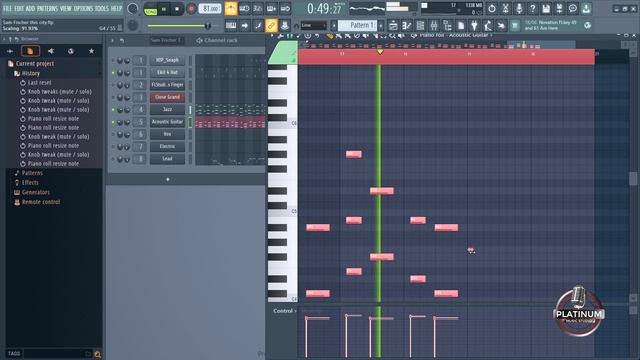Viewport: 640px width, 360px height.
Task: Toggle wait for input before playing
Action: tap(244, 9)
